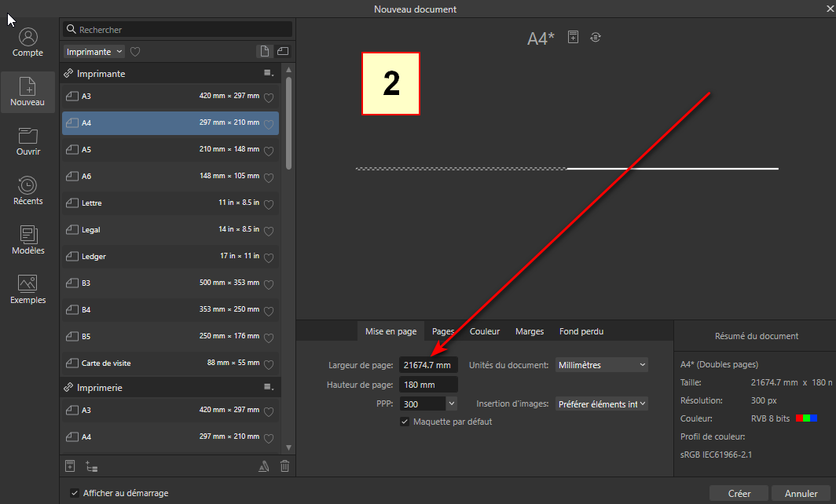The height and width of the screenshot is (504, 836).
Task: Open the Imprimerie category options menu
Action: pyautogui.click(x=269, y=387)
